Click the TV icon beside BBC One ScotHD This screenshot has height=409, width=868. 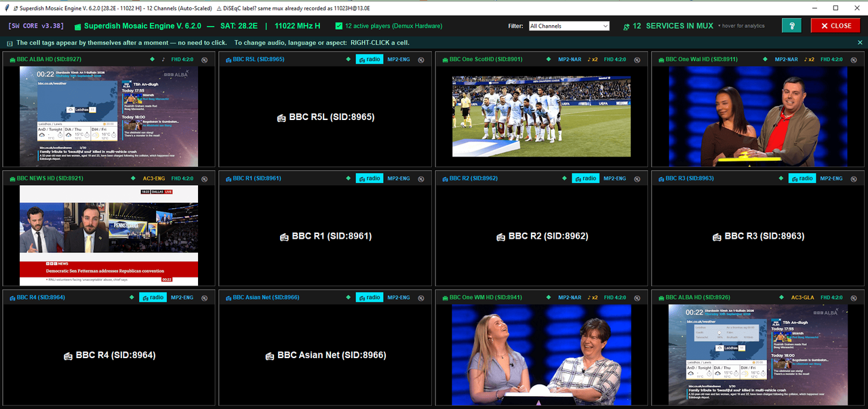(x=445, y=60)
